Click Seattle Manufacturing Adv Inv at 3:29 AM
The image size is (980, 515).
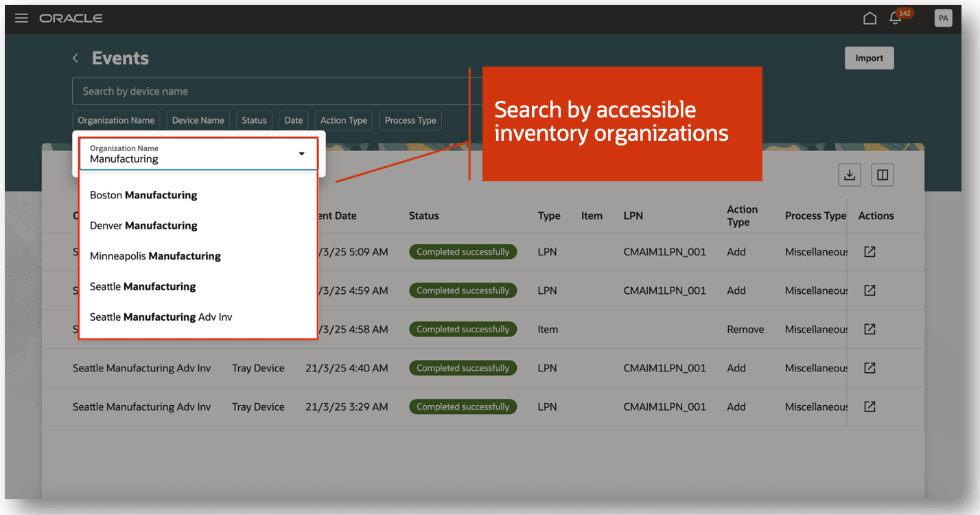[142, 407]
